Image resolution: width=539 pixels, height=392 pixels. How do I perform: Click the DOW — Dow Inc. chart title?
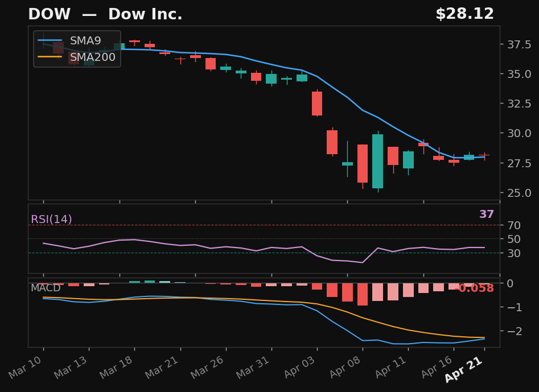[x=105, y=14]
